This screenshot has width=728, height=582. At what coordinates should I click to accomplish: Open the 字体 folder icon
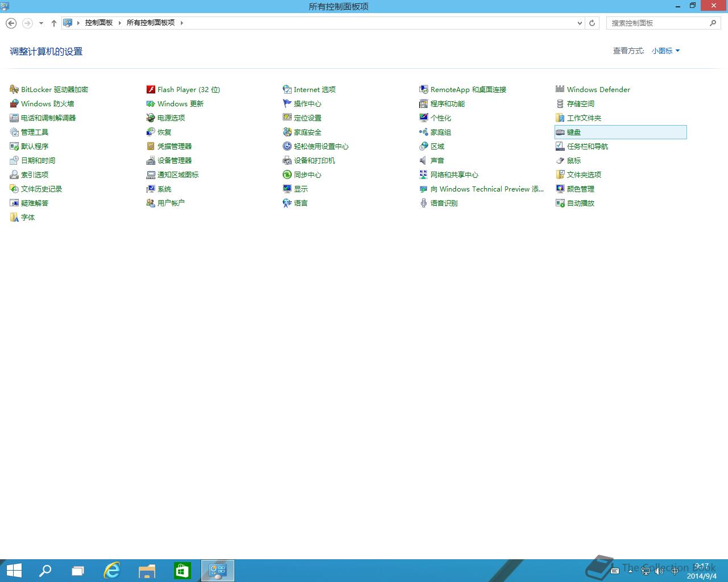click(14, 217)
